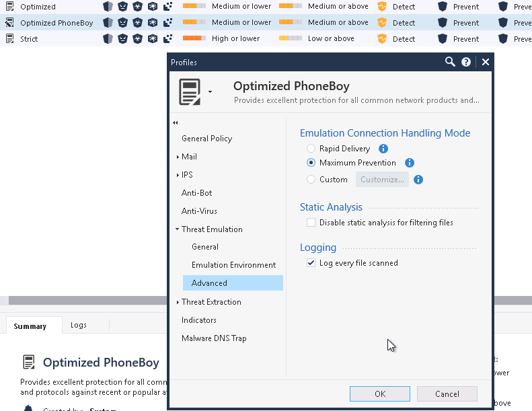
Task: Click third blade icon in Strict row
Action: pyautogui.click(x=137, y=39)
